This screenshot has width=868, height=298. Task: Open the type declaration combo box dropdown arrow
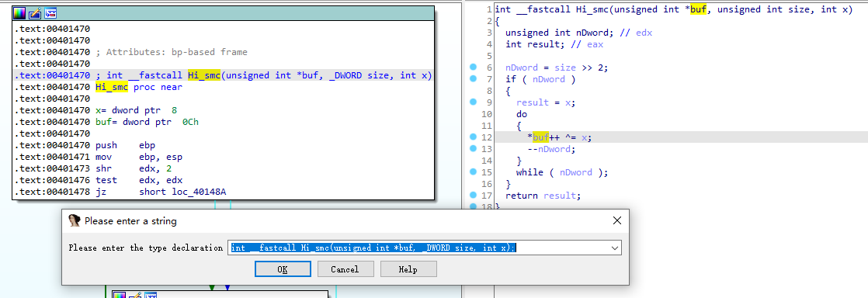(x=614, y=248)
